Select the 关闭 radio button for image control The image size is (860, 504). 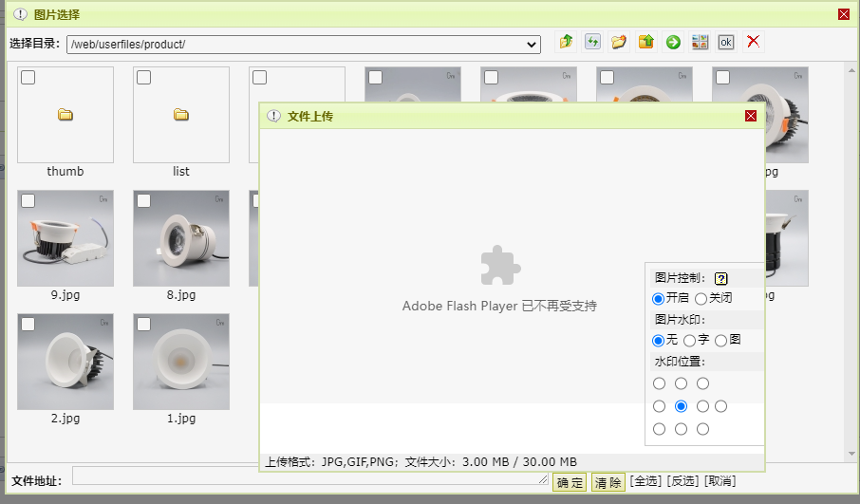click(x=701, y=298)
